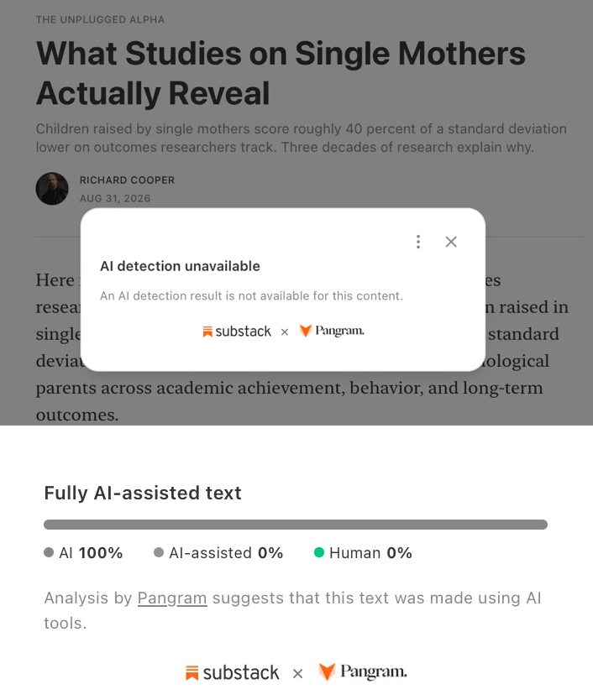
Task: Click the Substack logo inside the dialog
Action: (236, 332)
